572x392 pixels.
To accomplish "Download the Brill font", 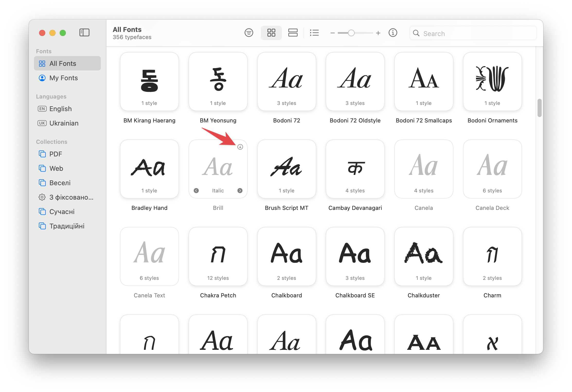I will point(241,146).
